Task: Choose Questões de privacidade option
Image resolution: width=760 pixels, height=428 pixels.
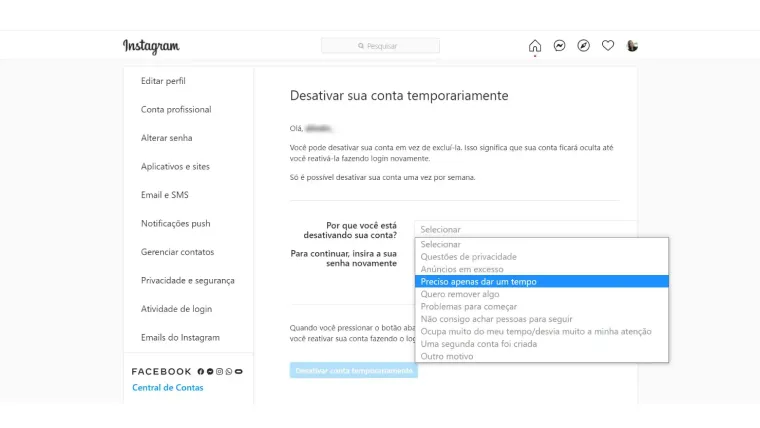Action: (x=541, y=256)
